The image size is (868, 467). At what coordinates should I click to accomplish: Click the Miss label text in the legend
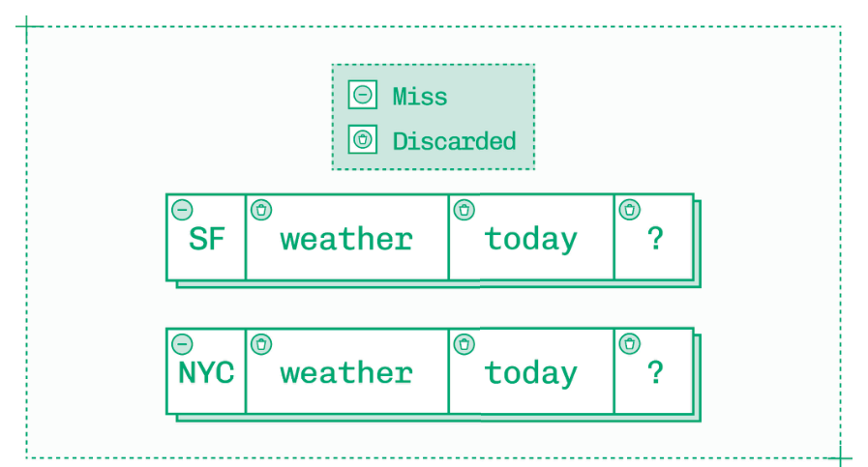click(x=420, y=97)
